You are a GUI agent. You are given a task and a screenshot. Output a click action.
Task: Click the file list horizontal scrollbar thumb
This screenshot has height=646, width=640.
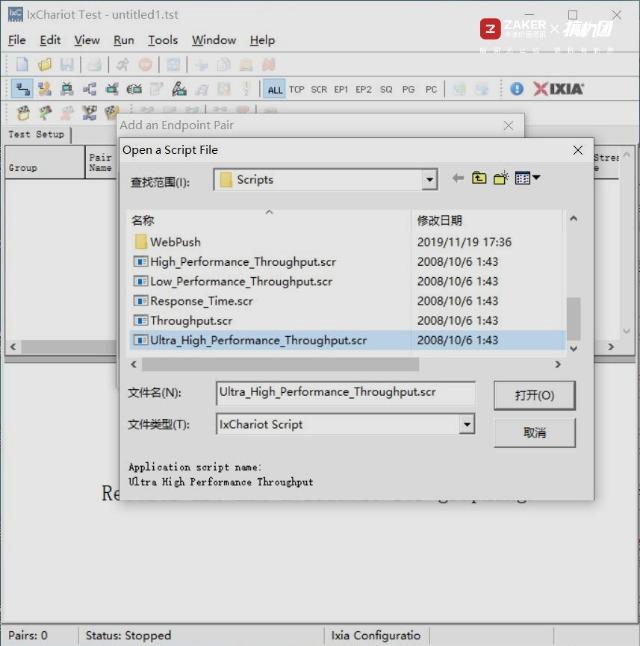[x=280, y=364]
